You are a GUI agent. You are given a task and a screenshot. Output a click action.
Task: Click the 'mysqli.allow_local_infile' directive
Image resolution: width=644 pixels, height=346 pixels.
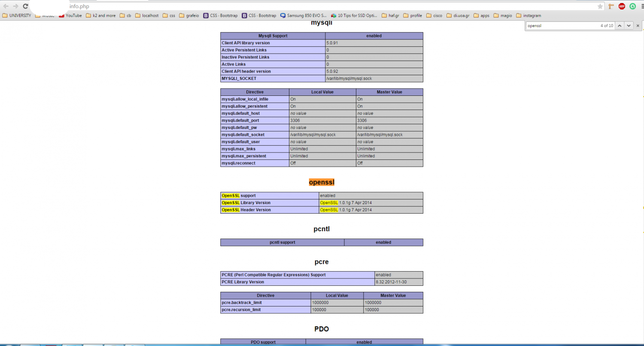[x=255, y=99]
